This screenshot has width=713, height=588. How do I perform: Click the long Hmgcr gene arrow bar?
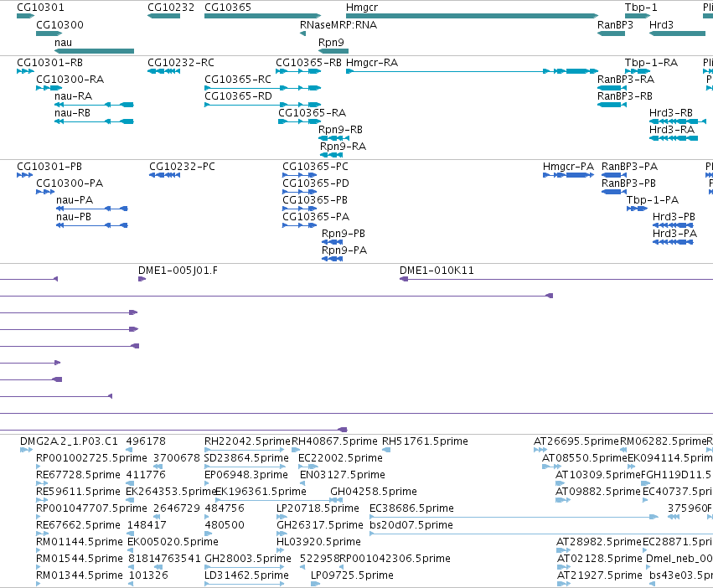pos(472,16)
